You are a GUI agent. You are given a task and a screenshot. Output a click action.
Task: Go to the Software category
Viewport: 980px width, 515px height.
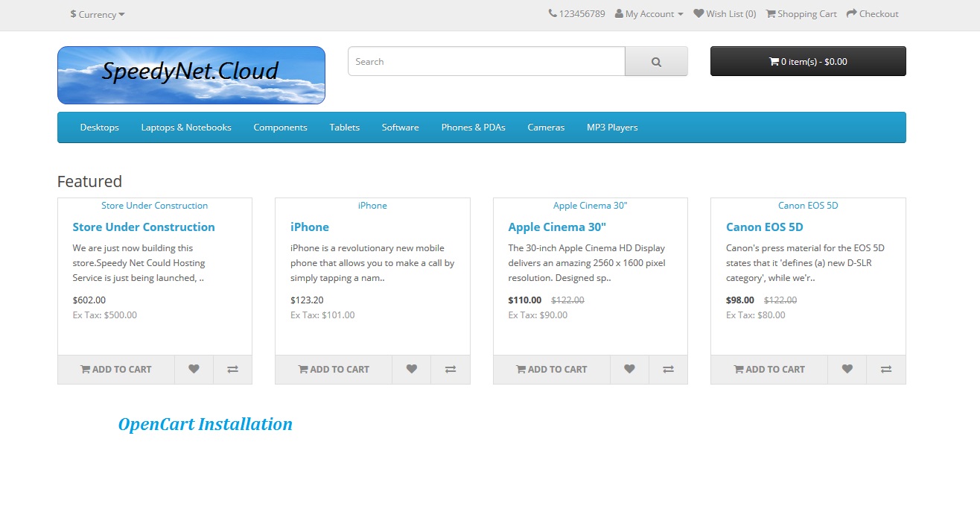pyautogui.click(x=401, y=127)
